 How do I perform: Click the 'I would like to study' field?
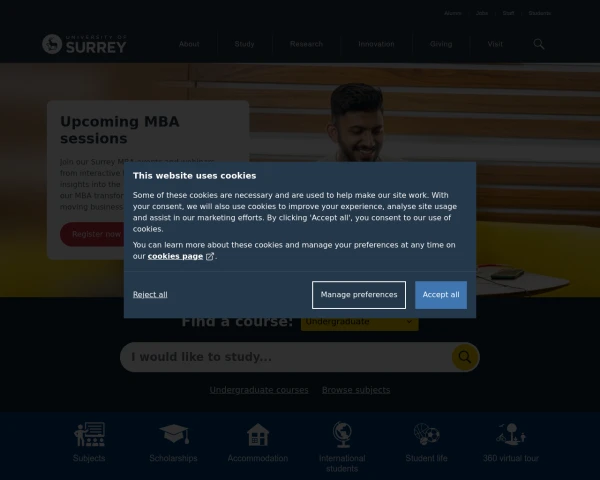[x=286, y=357]
